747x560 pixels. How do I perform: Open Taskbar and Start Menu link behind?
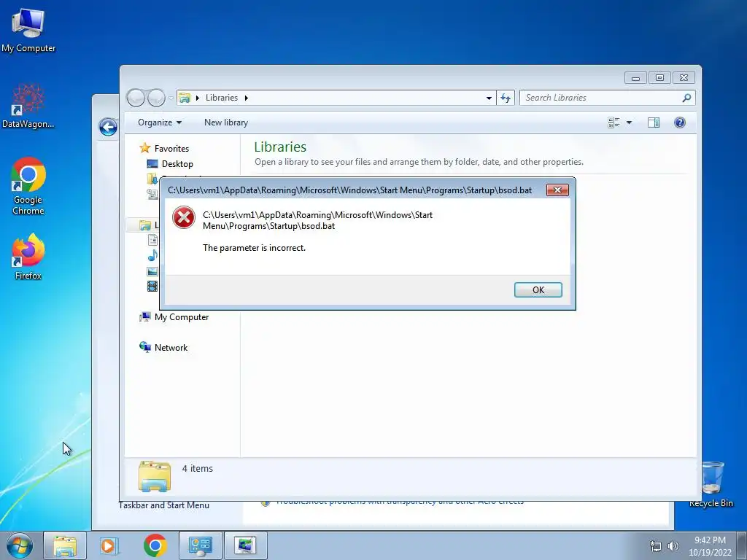tap(164, 506)
